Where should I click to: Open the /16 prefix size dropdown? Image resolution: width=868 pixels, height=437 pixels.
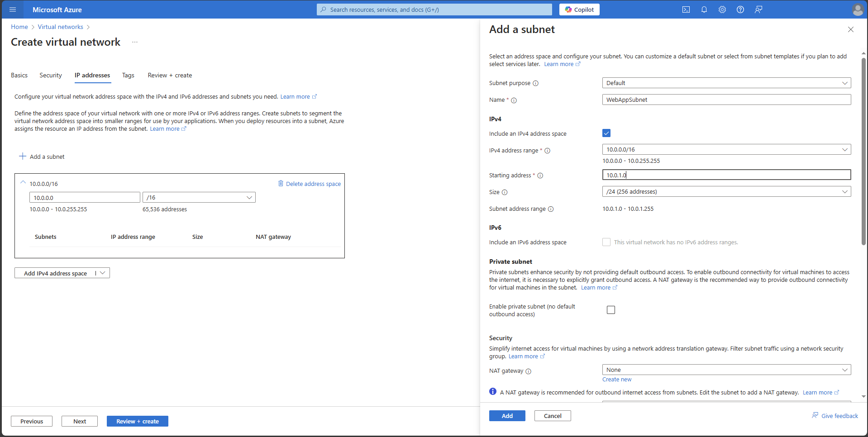[199, 197]
